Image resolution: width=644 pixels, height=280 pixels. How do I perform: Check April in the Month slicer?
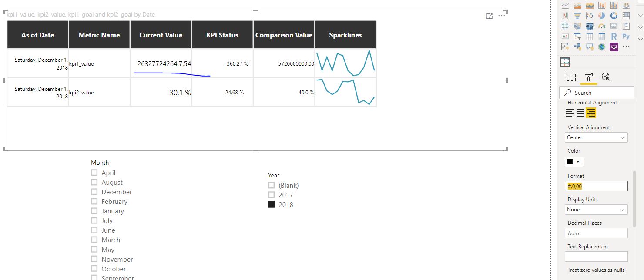(94, 173)
